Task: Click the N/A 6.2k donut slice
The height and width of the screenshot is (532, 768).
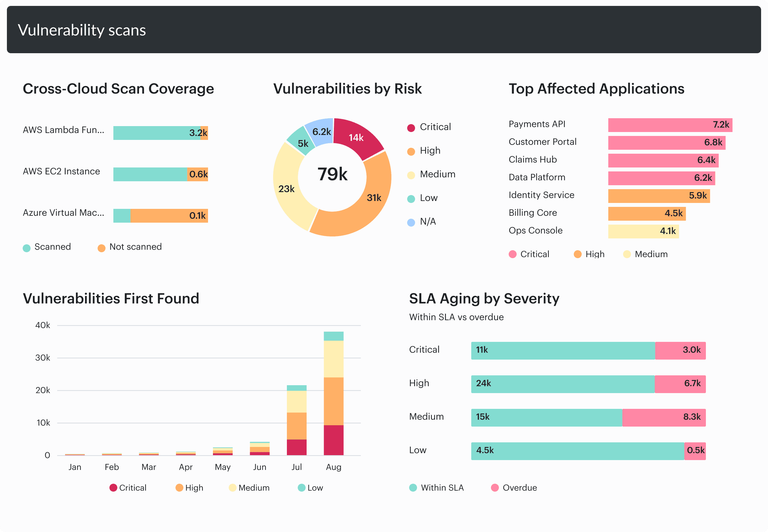Action: pyautogui.click(x=321, y=132)
